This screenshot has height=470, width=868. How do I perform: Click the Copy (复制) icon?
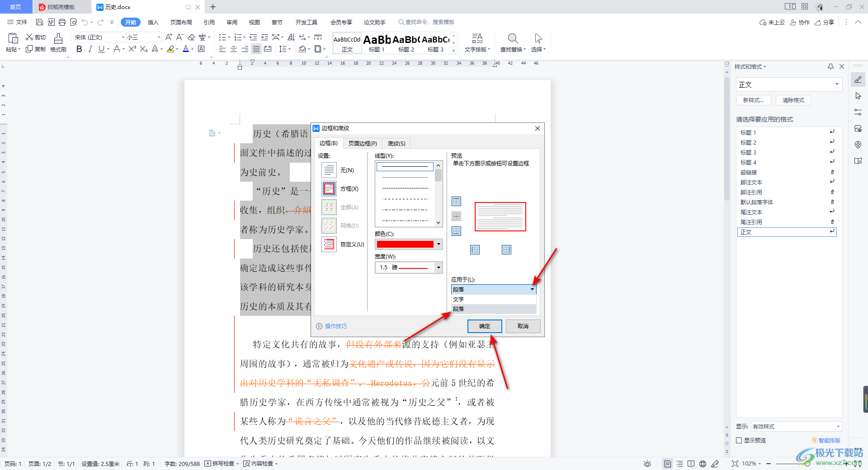pyautogui.click(x=29, y=49)
